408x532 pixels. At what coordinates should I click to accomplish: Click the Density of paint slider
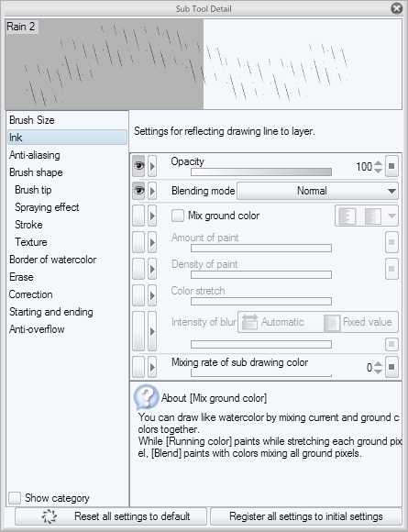pyautogui.click(x=261, y=274)
